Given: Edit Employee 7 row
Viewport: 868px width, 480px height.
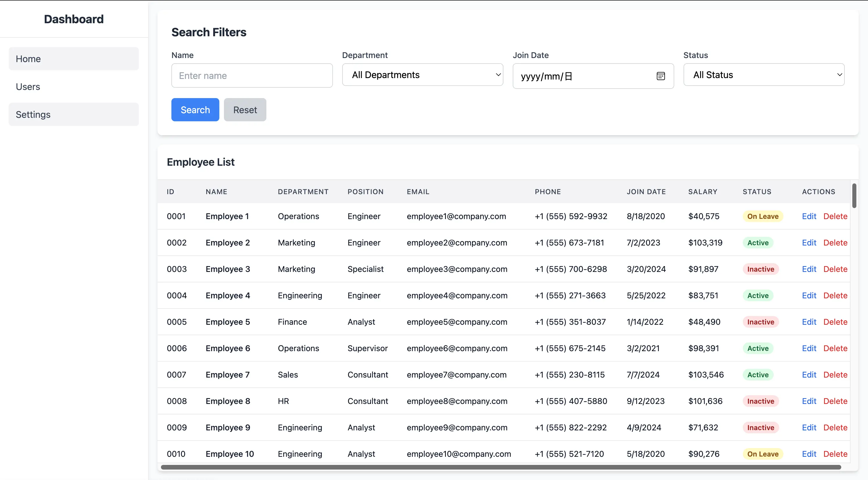Looking at the screenshot, I should point(809,375).
